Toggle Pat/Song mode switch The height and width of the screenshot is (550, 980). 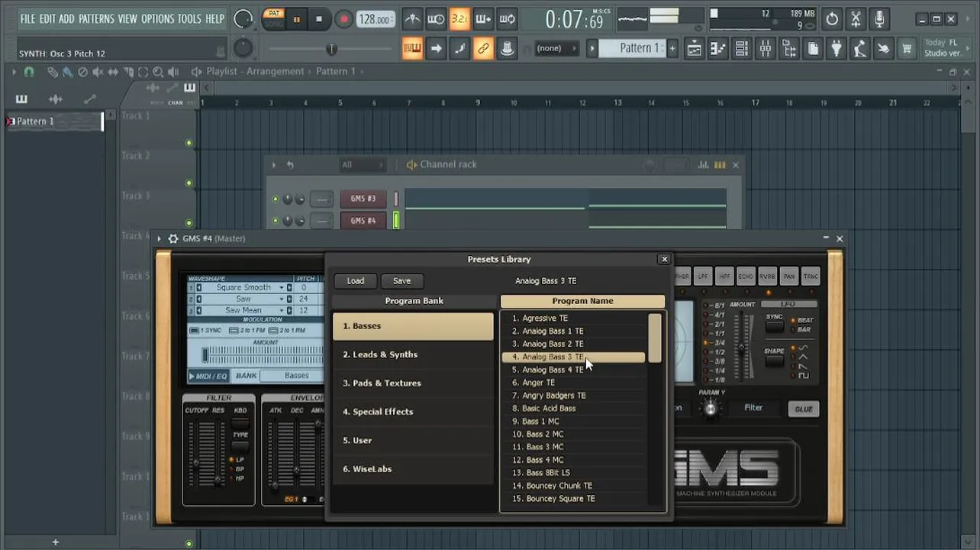[272, 19]
